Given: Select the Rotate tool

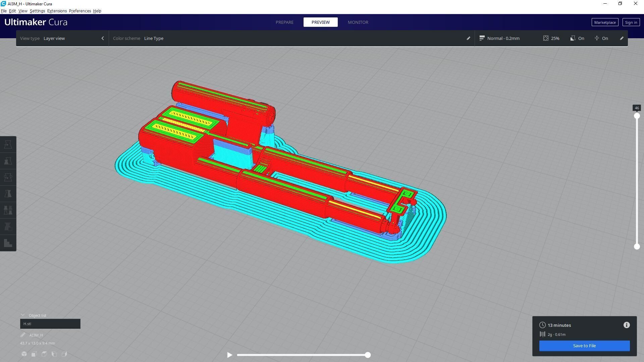Looking at the screenshot, I should click(8, 177).
